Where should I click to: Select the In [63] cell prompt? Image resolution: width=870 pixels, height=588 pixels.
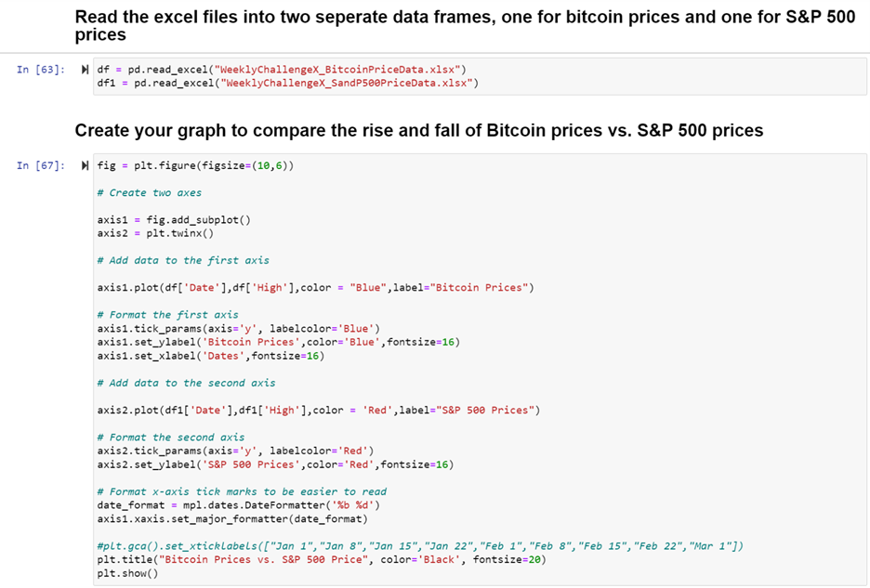coord(41,70)
